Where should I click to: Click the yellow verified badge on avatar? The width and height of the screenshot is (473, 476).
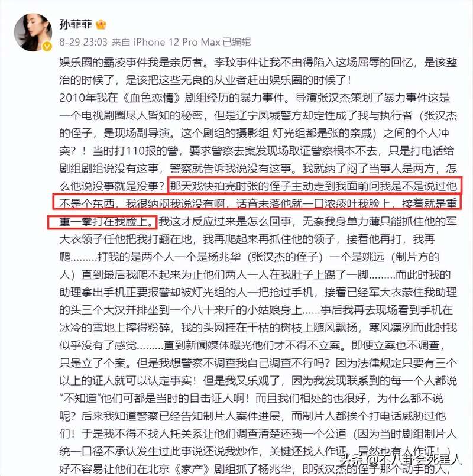point(47,46)
